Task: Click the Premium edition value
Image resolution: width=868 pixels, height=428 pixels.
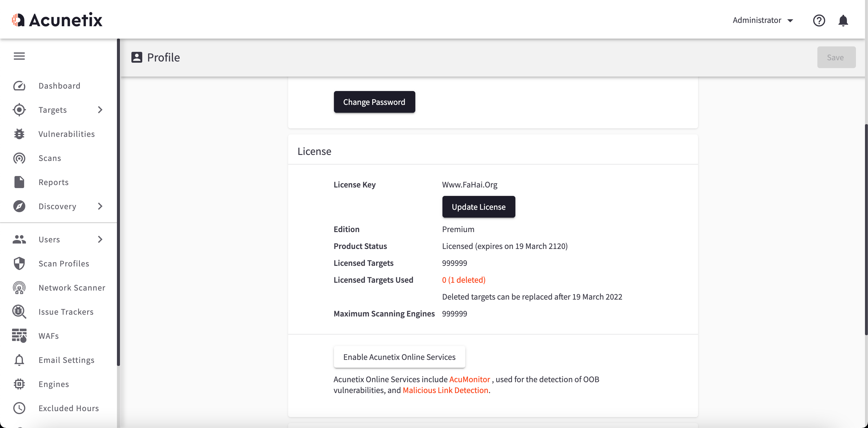Action: 458,229
